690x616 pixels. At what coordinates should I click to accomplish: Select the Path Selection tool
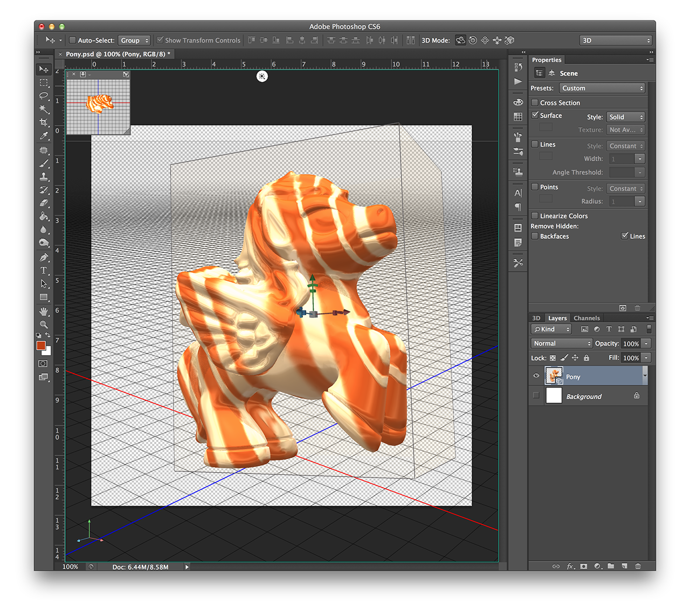(x=44, y=284)
